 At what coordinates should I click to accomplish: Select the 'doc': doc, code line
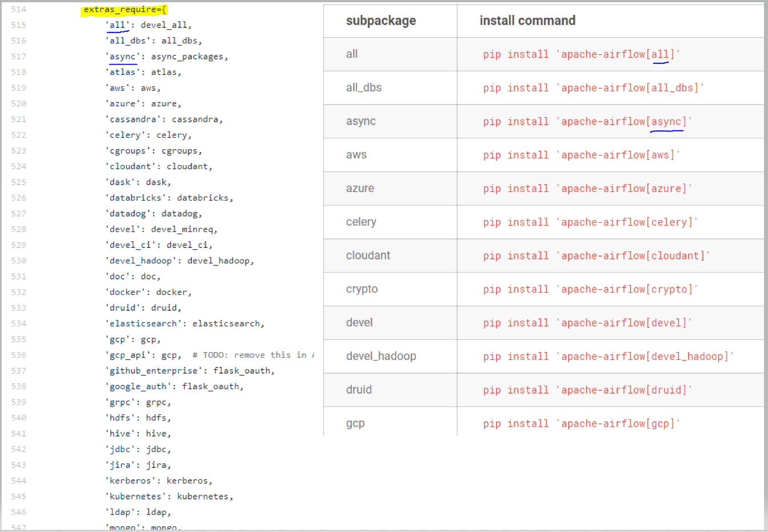coord(133,277)
